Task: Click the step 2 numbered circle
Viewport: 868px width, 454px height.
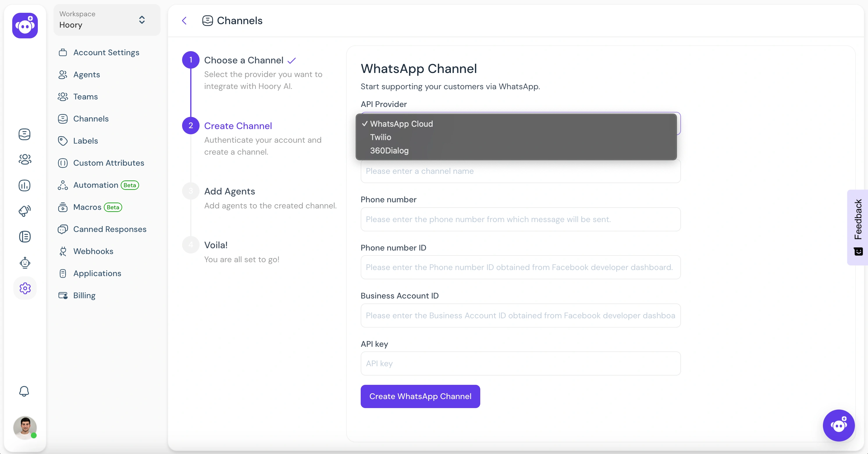Action: (191, 126)
